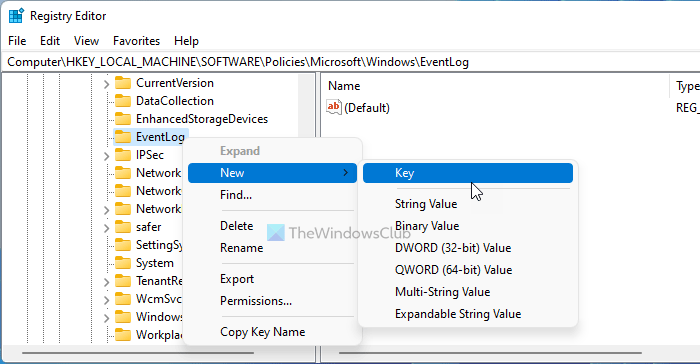Select Delete in the context menu
The width and height of the screenshot is (700, 364).
tap(272, 226)
